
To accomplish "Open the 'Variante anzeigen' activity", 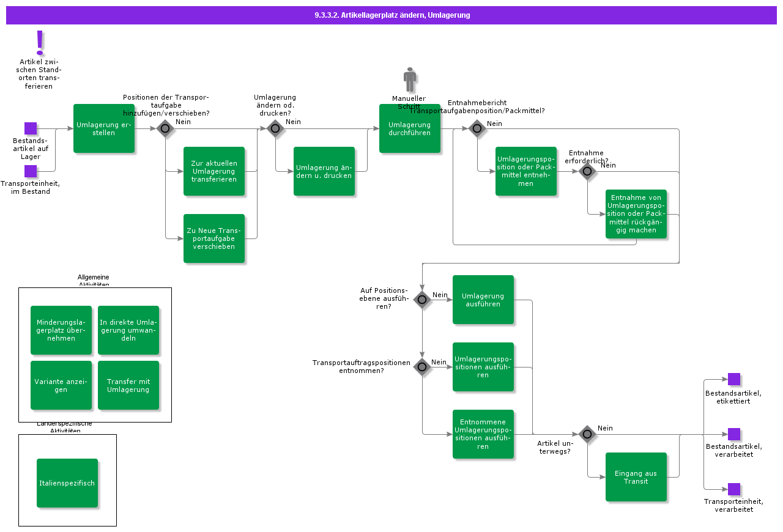I will coord(61,385).
